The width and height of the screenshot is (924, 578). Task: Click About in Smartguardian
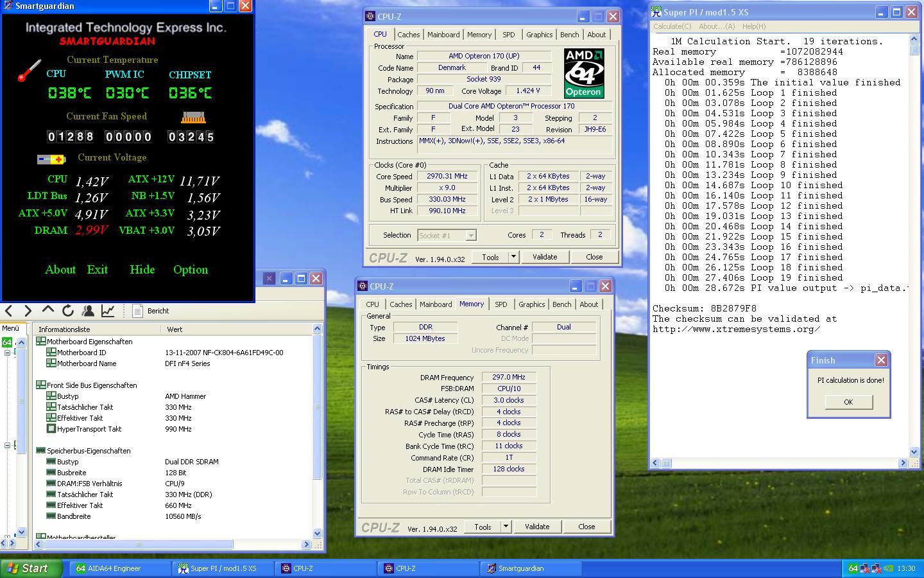tap(60, 270)
